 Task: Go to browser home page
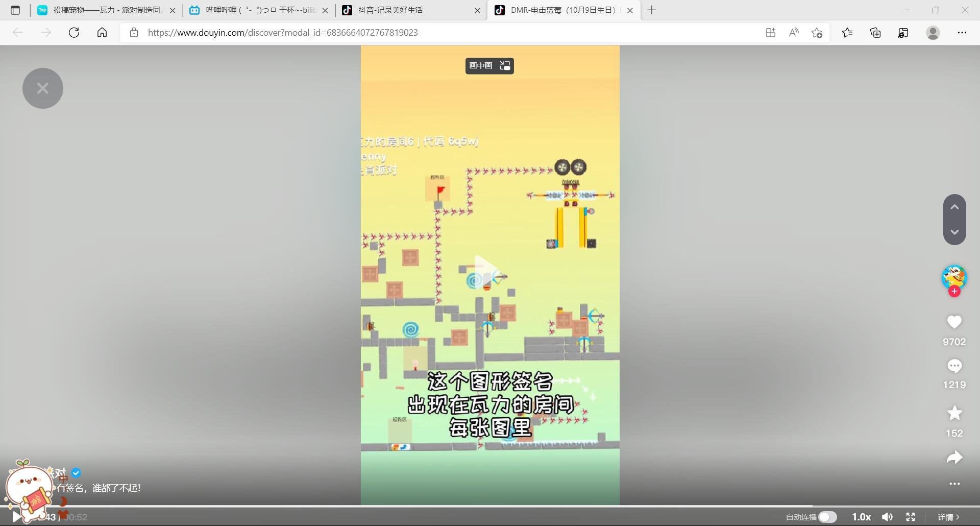[x=102, y=33]
